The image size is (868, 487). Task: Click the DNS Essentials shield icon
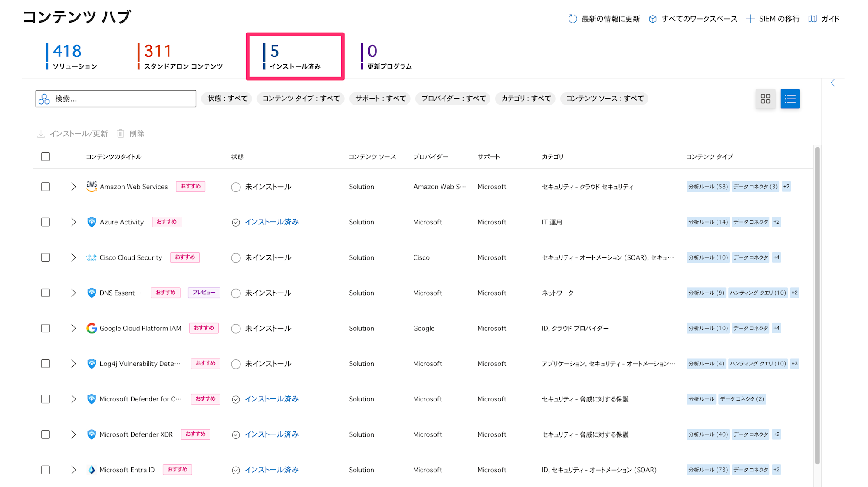[x=92, y=293]
